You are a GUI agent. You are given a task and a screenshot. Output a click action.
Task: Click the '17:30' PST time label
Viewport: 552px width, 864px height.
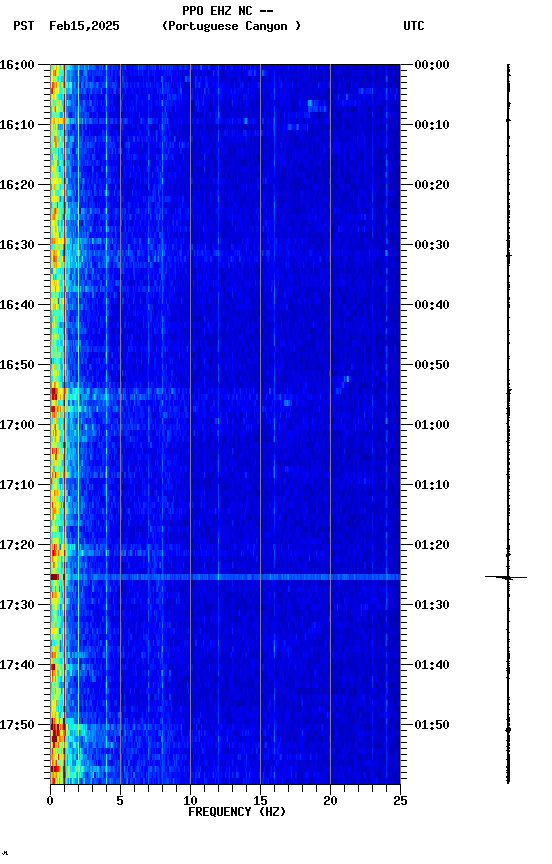point(17,605)
